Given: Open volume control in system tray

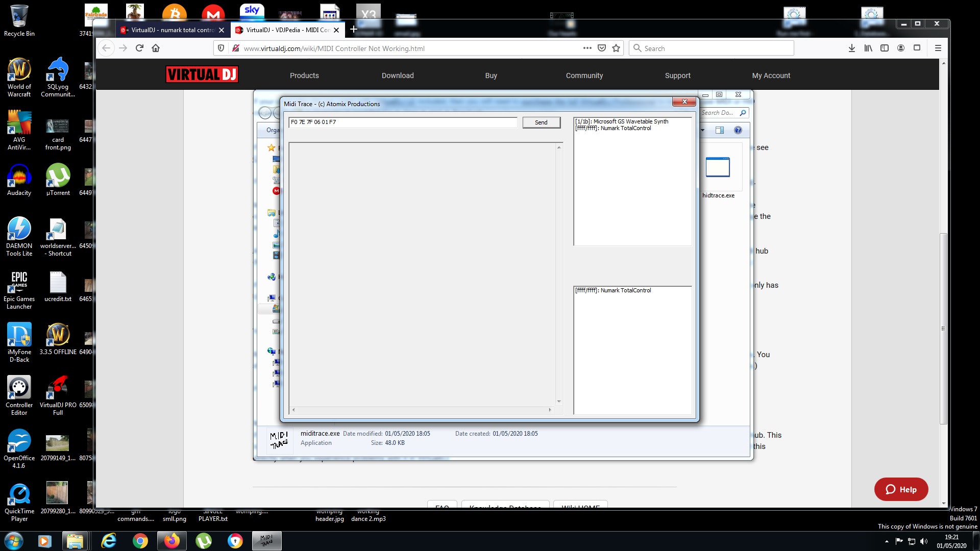Looking at the screenshot, I should click(924, 541).
